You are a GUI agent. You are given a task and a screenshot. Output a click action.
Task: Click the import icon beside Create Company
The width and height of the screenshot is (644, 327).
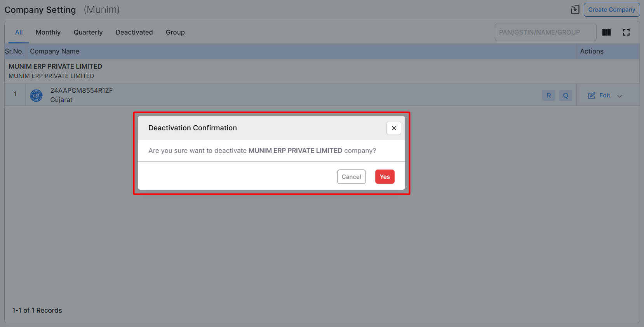click(x=575, y=10)
